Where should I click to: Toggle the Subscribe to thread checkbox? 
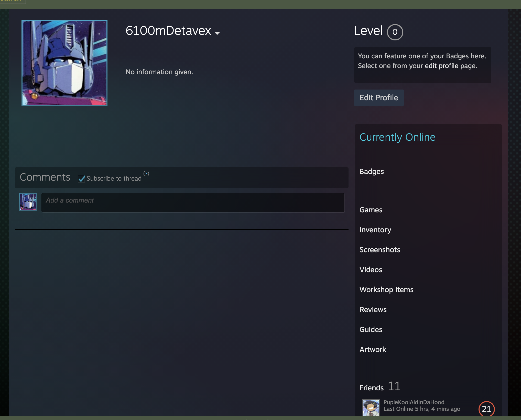click(x=81, y=179)
